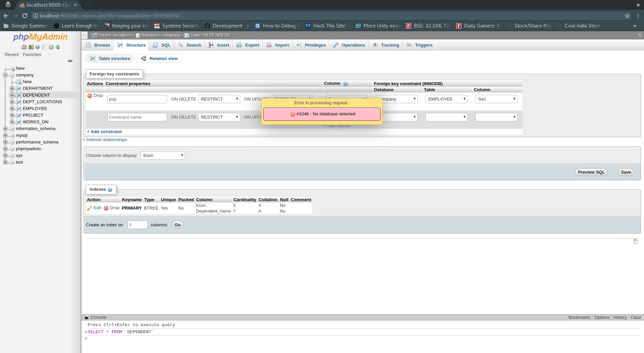Open the help icon next to Indexes
Screen dimensions: 644x353
tap(110, 190)
